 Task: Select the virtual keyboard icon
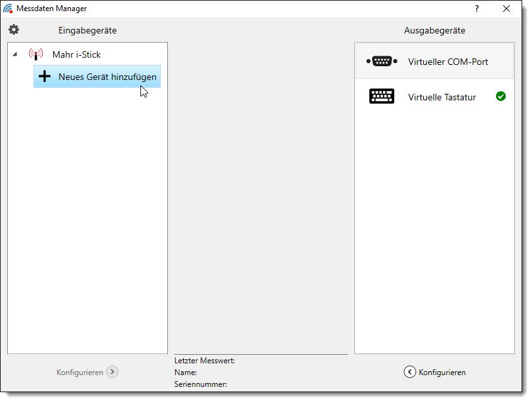382,97
